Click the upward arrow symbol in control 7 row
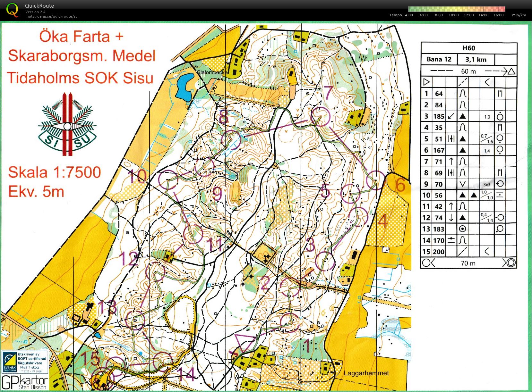 (x=451, y=161)
